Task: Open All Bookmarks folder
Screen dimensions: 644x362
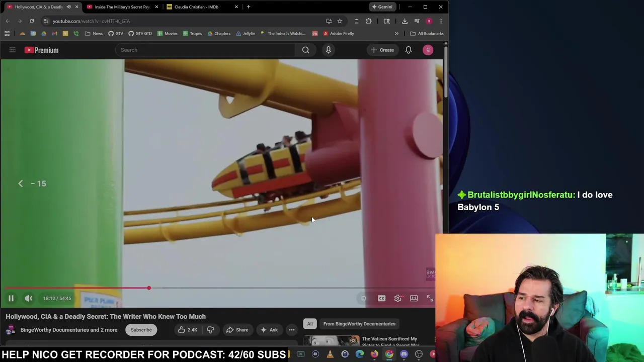Action: click(427, 34)
